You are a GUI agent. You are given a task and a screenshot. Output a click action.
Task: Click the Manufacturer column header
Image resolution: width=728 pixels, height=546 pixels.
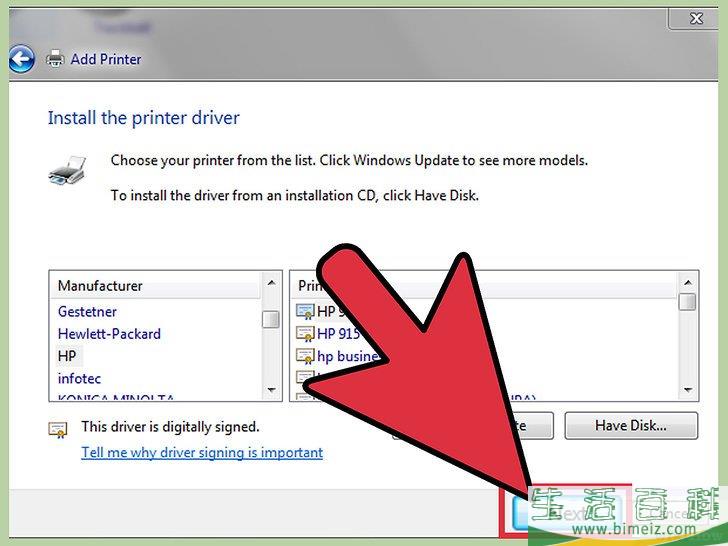pos(155,286)
